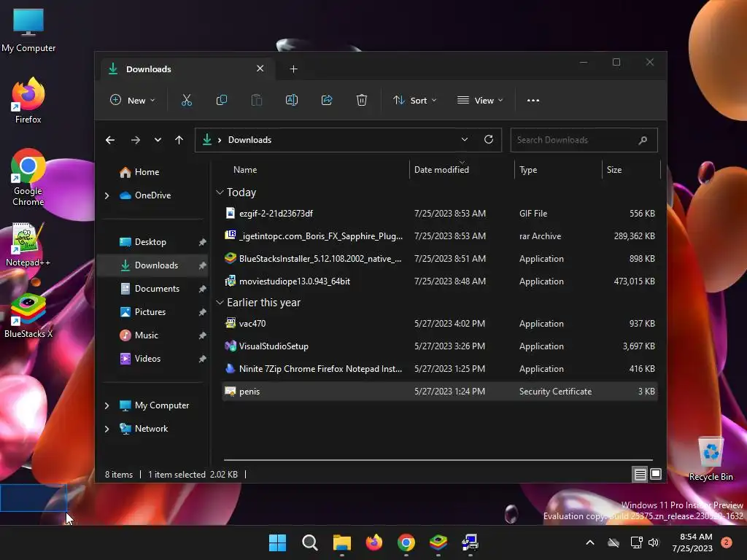747x560 pixels.
Task: Expand Network tree node
Action: pos(107,429)
